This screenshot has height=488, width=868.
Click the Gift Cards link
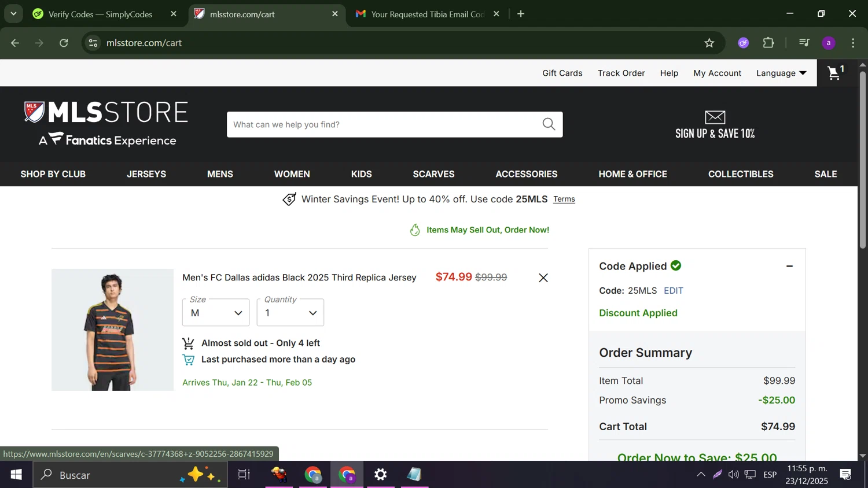pyautogui.click(x=562, y=73)
